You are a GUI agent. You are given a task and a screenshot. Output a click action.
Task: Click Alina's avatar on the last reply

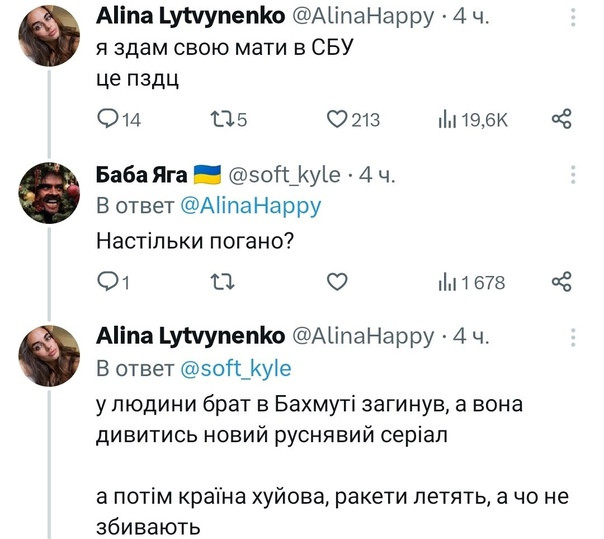[49, 355]
